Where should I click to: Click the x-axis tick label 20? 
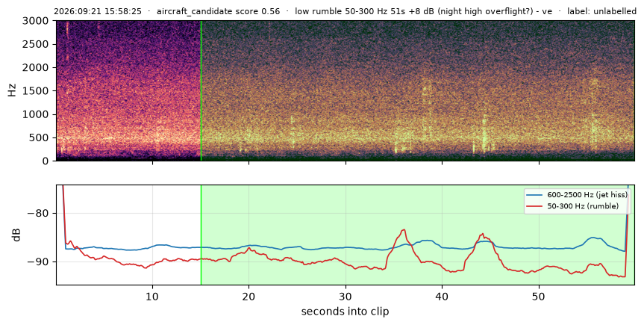tap(249, 296)
